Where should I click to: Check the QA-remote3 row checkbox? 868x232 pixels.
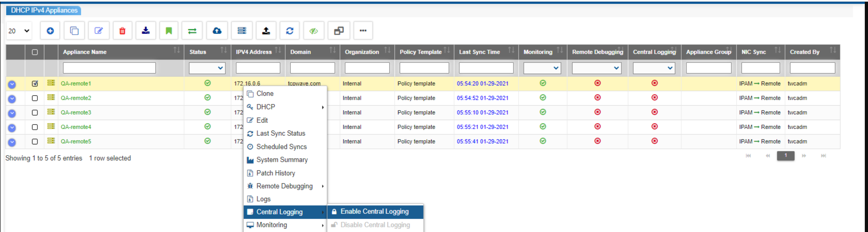(35, 113)
